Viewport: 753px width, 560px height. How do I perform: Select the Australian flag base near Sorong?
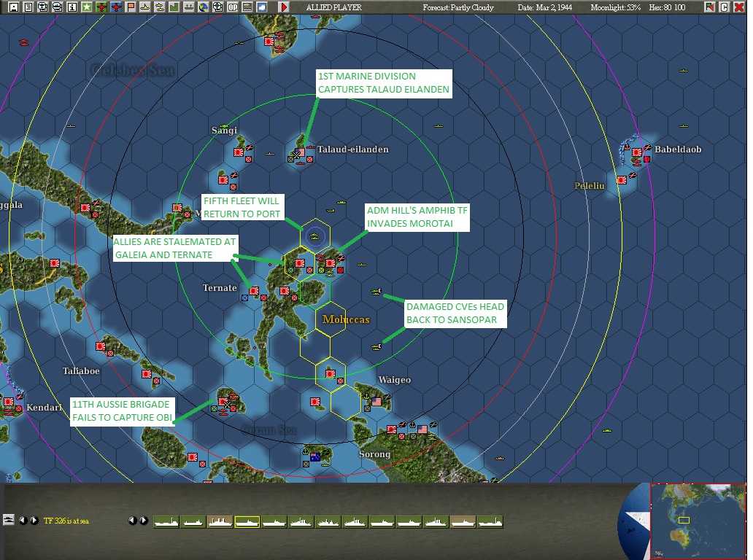[315, 457]
